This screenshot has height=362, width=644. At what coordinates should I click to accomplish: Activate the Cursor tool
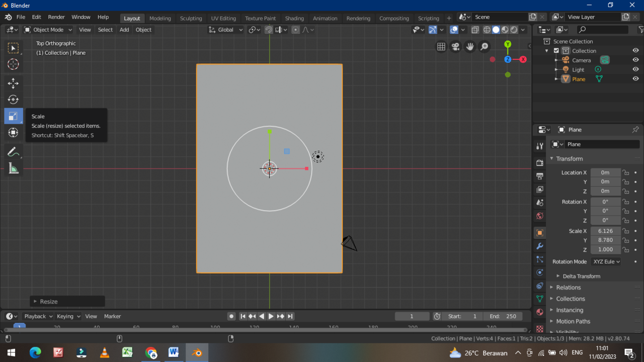13,64
